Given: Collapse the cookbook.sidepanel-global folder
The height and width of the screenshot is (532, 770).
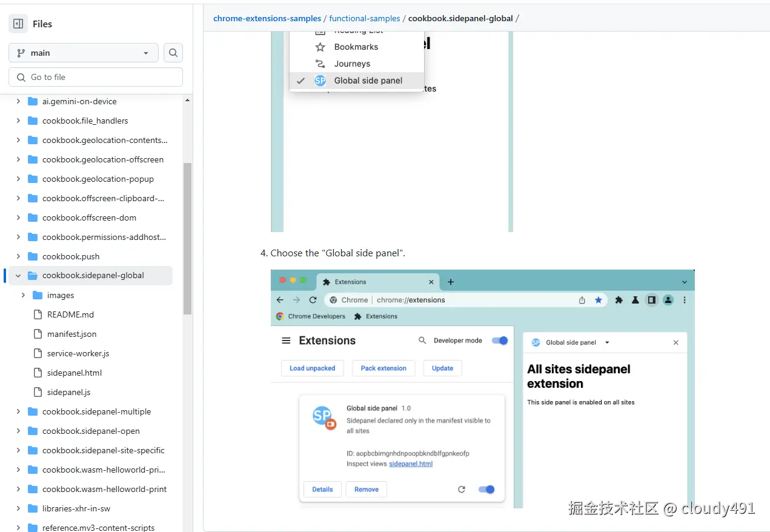Looking at the screenshot, I should click(18, 275).
